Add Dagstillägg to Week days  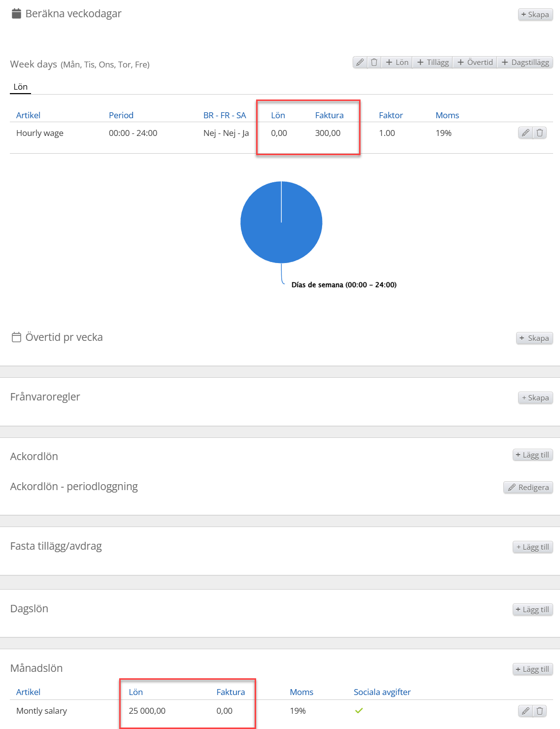(x=525, y=63)
